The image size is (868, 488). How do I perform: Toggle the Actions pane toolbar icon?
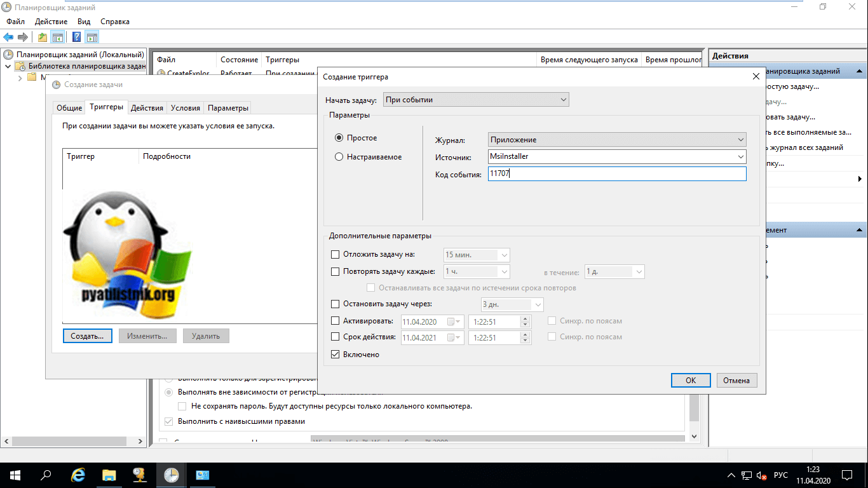(x=92, y=37)
